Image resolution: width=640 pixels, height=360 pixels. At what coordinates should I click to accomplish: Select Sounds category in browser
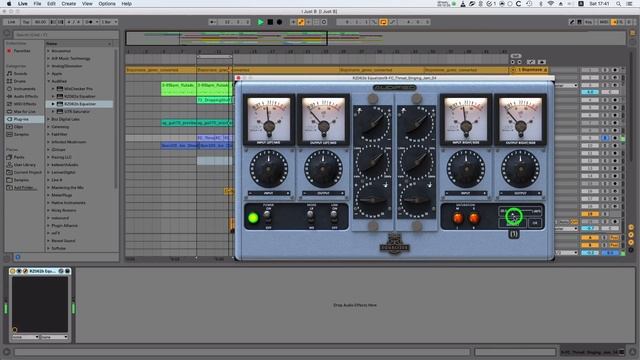(20, 73)
